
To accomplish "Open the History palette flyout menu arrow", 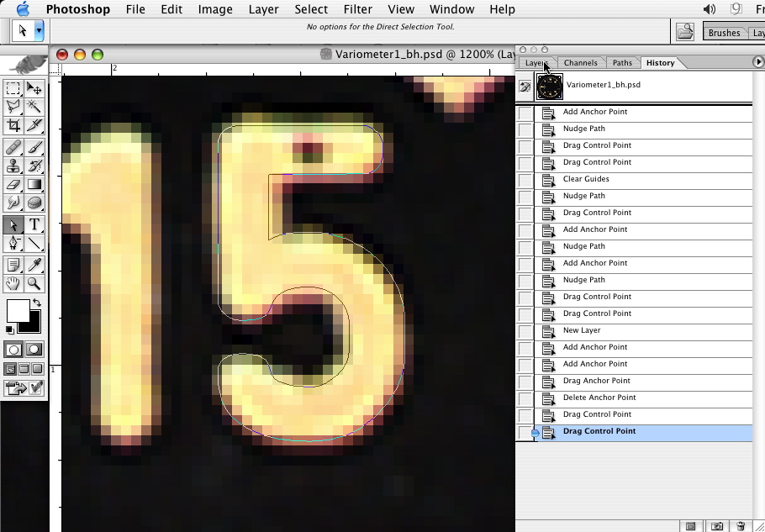I will pos(758,62).
